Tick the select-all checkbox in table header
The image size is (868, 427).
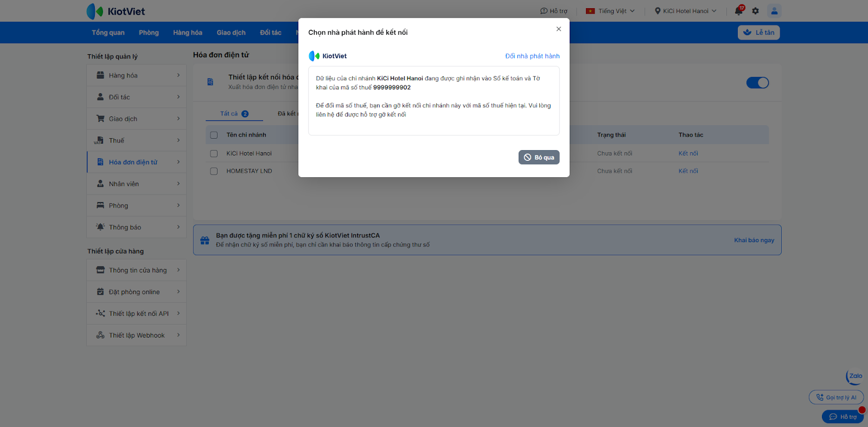click(214, 135)
